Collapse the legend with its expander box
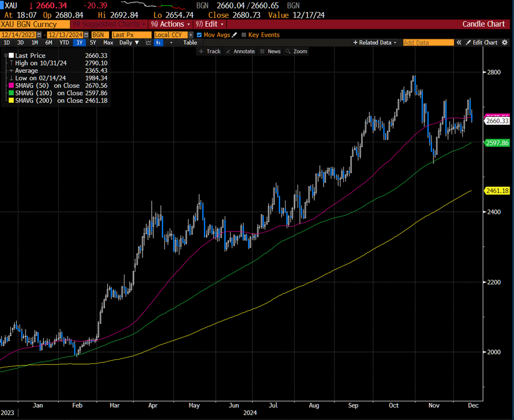 [5, 55]
